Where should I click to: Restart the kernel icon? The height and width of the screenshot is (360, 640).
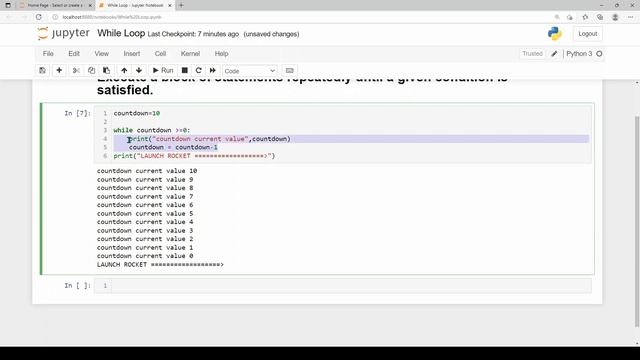point(199,71)
